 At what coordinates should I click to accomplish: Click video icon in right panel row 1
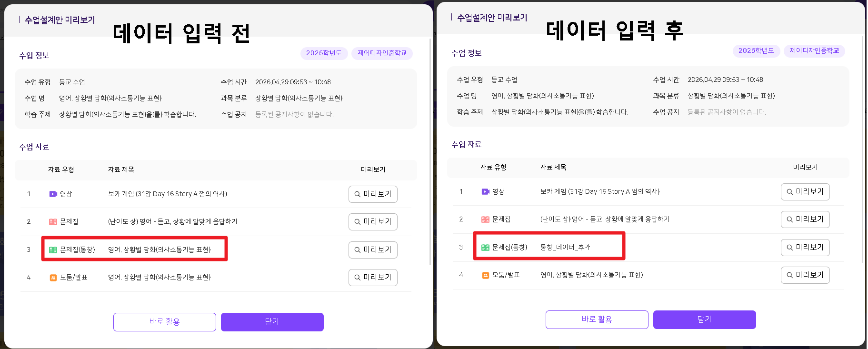(x=485, y=191)
